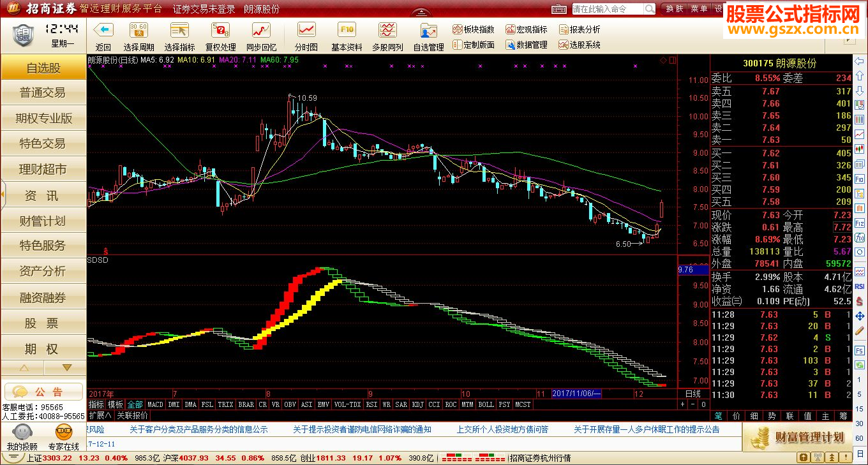This screenshot has width=868, height=465.
Task: Click the search icon in command box
Action: (649, 9)
